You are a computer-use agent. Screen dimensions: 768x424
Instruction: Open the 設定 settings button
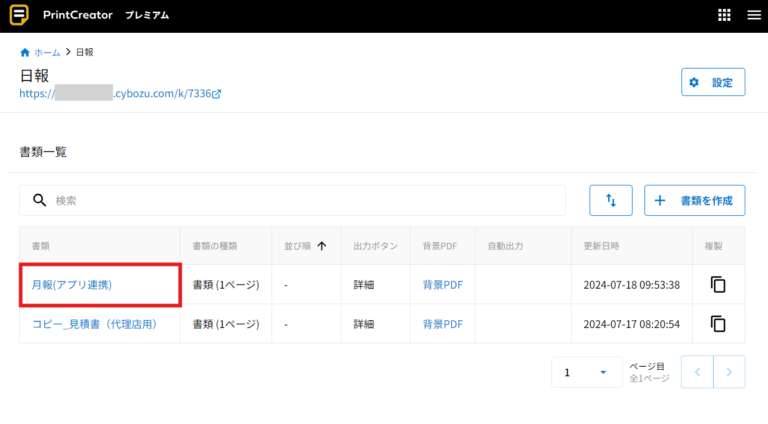pos(713,82)
